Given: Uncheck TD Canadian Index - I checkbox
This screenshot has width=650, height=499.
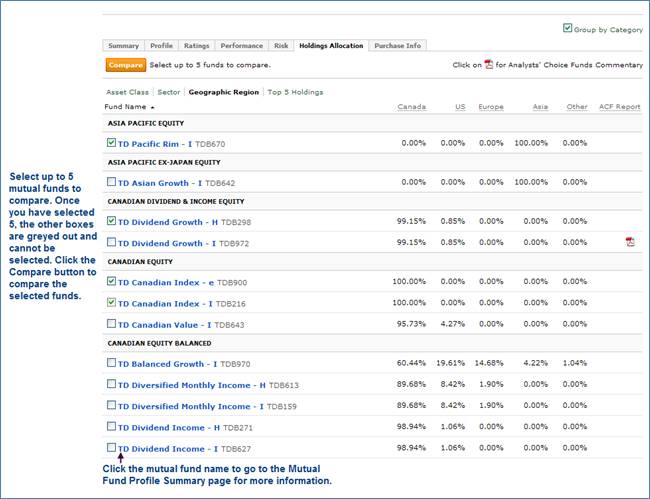Looking at the screenshot, I should 111,302.
